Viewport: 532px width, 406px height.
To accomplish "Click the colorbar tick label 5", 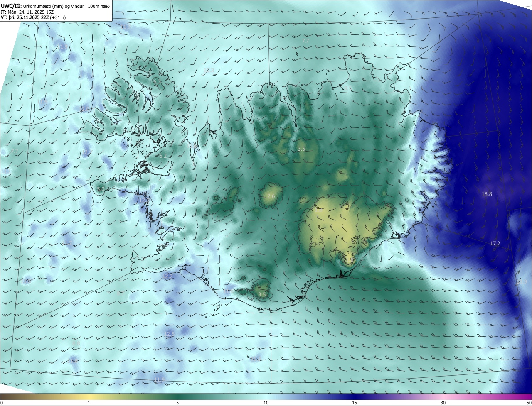I will coord(177,403).
